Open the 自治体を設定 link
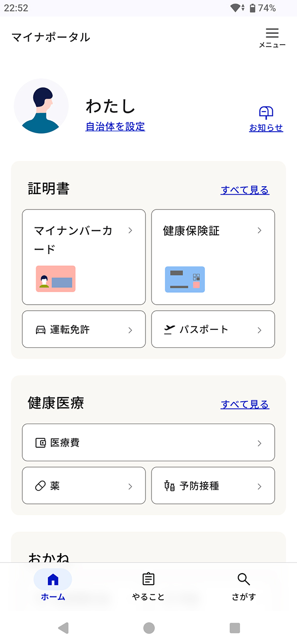This screenshot has height=644, width=297. [x=115, y=127]
